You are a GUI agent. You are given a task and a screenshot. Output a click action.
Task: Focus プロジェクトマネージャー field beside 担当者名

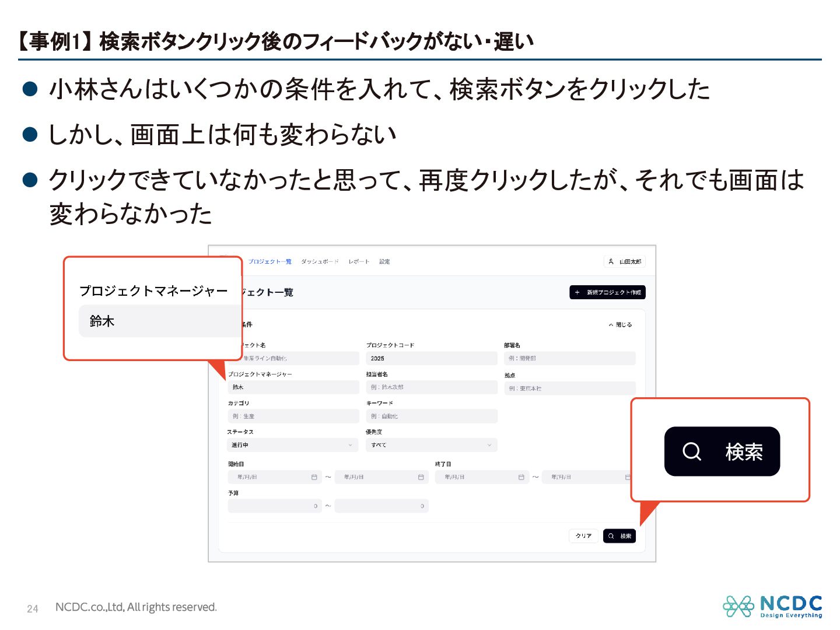pyautogui.click(x=293, y=387)
